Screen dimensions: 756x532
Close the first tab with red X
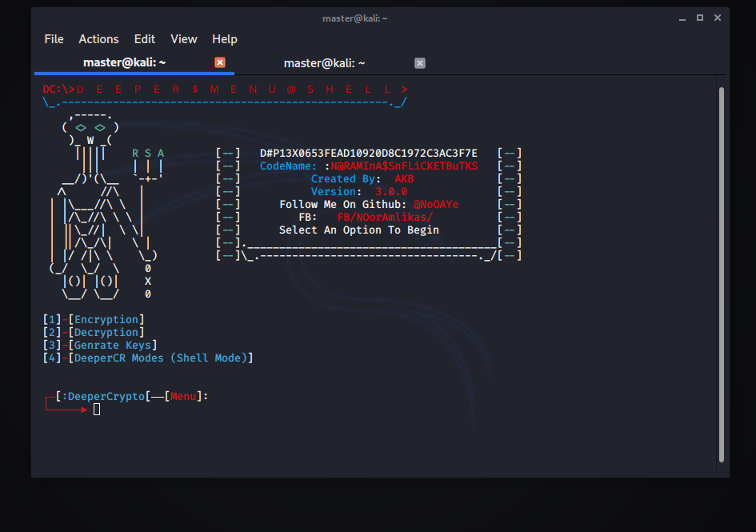click(x=220, y=62)
